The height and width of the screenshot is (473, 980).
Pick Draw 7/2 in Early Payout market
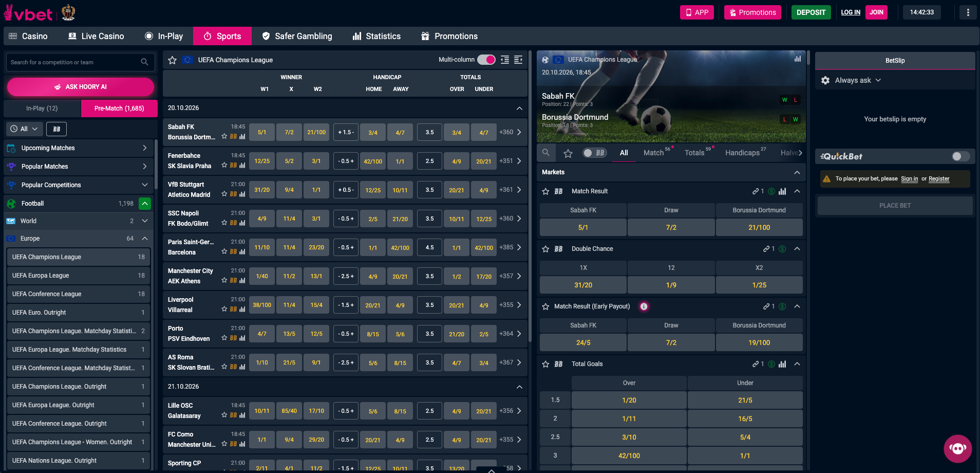671,342
